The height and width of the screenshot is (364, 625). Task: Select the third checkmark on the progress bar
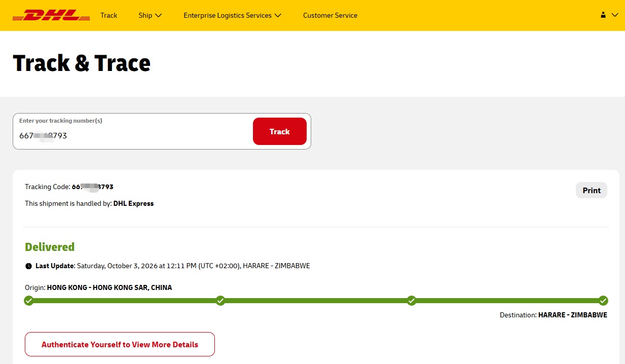point(412,301)
